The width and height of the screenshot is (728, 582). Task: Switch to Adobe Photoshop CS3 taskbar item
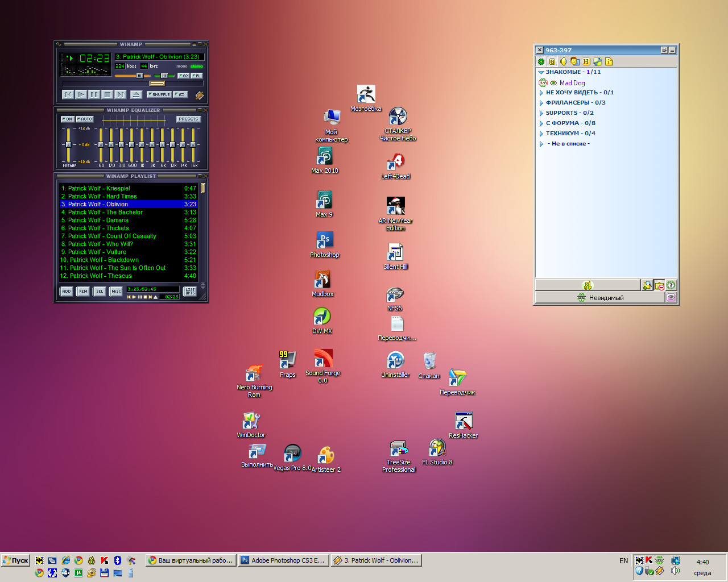point(283,560)
